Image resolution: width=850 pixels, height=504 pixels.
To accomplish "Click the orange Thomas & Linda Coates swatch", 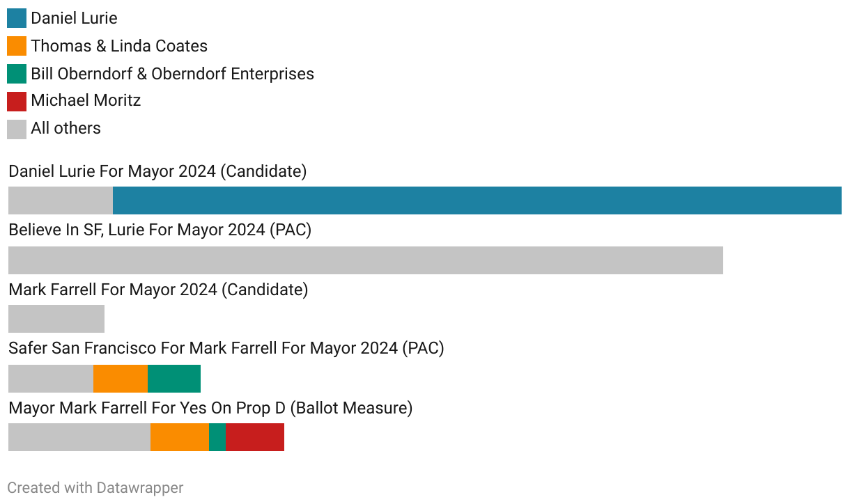I will pos(17,46).
